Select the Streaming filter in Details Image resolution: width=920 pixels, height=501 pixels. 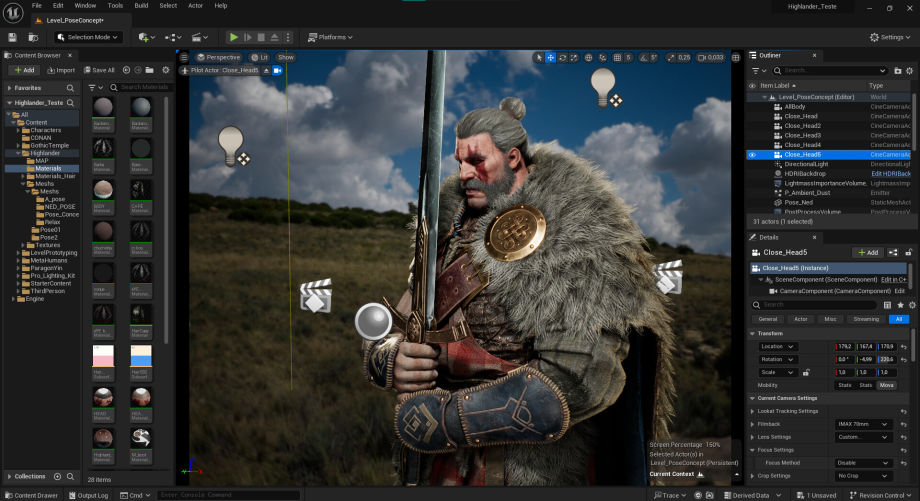tap(866, 319)
